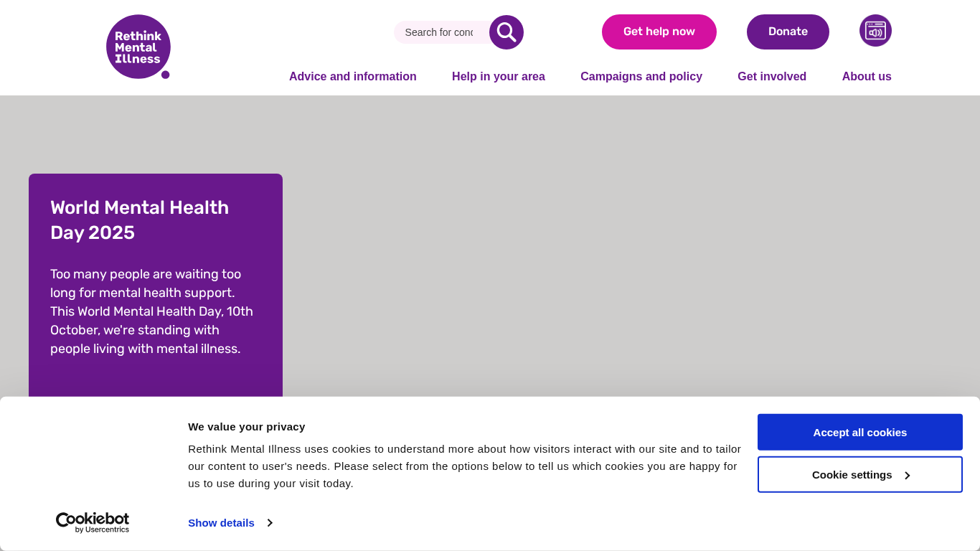Click the chevron beside Show details
The width and height of the screenshot is (980, 551).
[x=270, y=523]
